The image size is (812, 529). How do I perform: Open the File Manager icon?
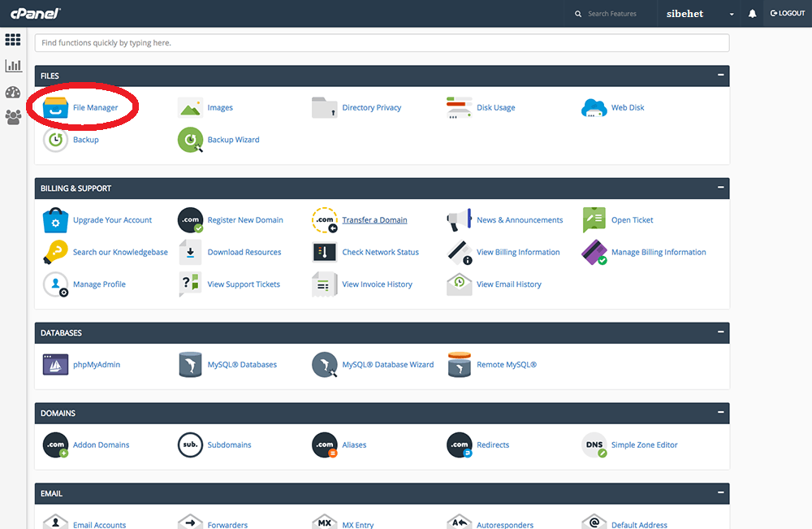coord(55,107)
